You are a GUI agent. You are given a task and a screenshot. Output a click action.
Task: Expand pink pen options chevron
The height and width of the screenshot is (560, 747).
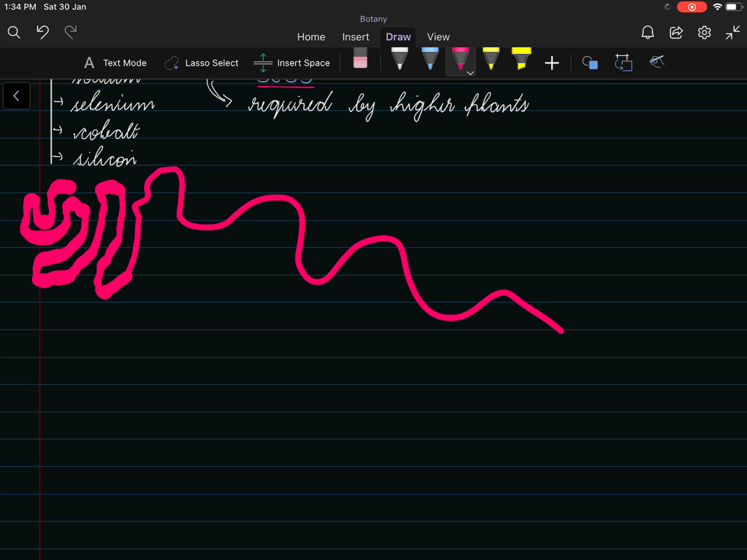coord(470,73)
